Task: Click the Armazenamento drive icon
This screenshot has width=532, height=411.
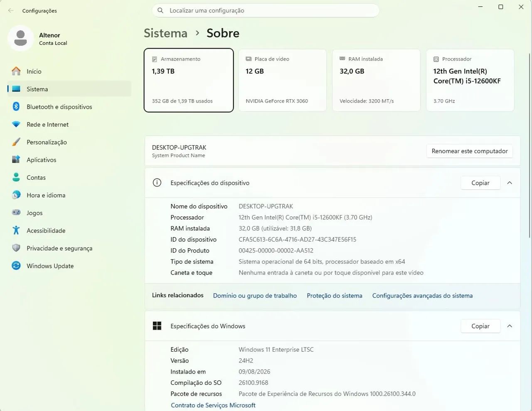Action: point(155,59)
